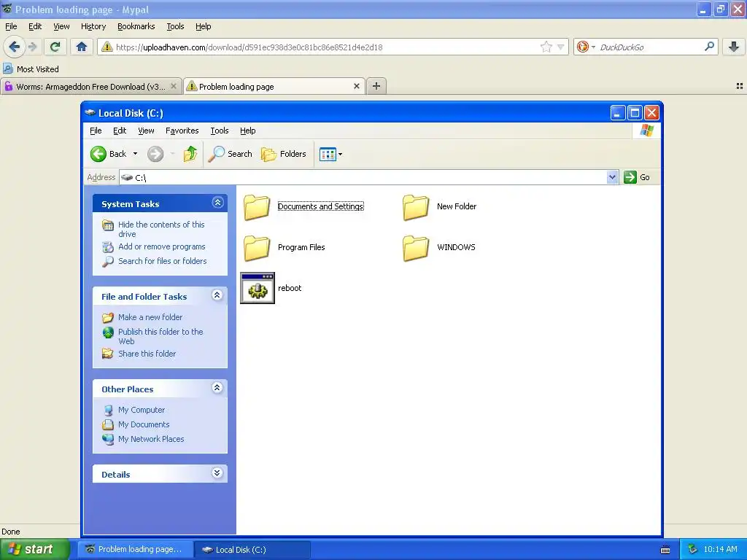Expand the Details panel
The width and height of the screenshot is (747, 560).
(x=217, y=472)
